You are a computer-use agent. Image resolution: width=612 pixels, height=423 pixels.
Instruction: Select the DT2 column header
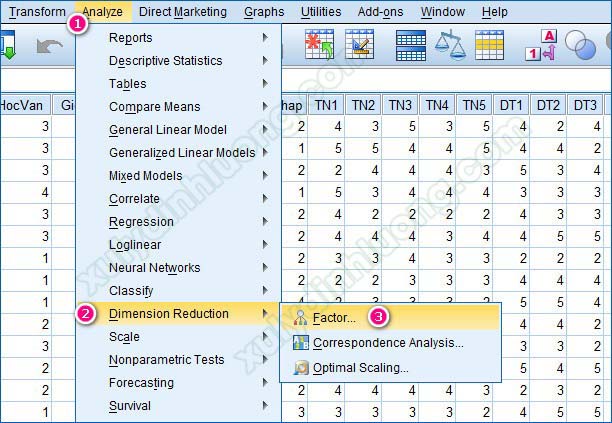click(548, 105)
